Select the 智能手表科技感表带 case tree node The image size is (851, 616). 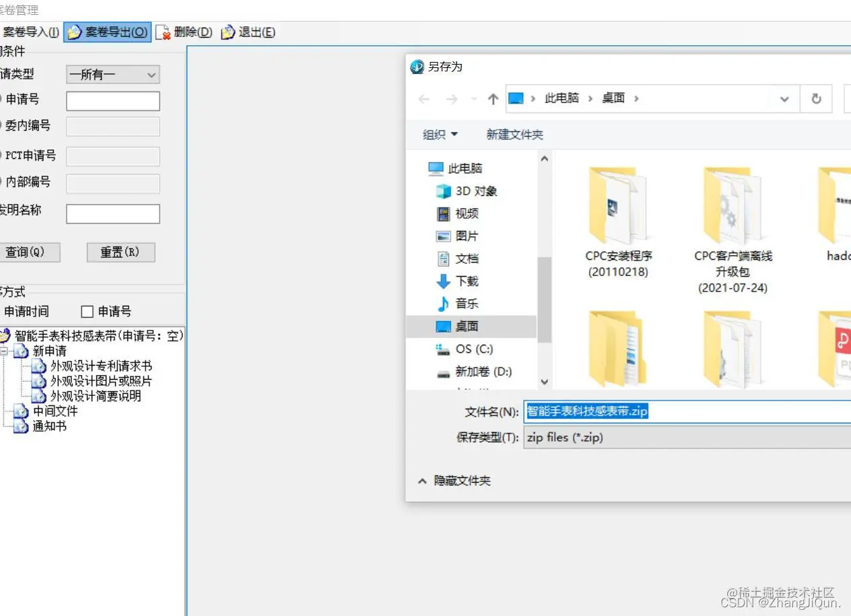(99, 335)
